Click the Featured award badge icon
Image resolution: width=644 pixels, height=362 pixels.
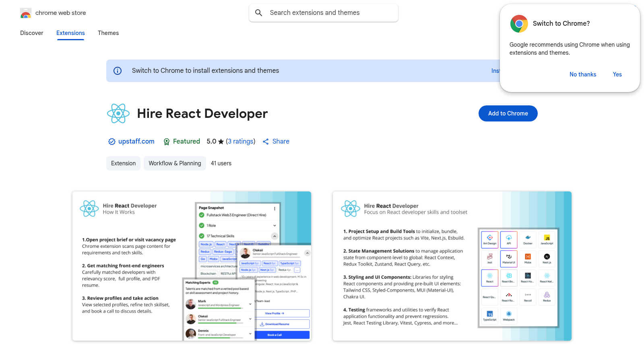pos(167,142)
